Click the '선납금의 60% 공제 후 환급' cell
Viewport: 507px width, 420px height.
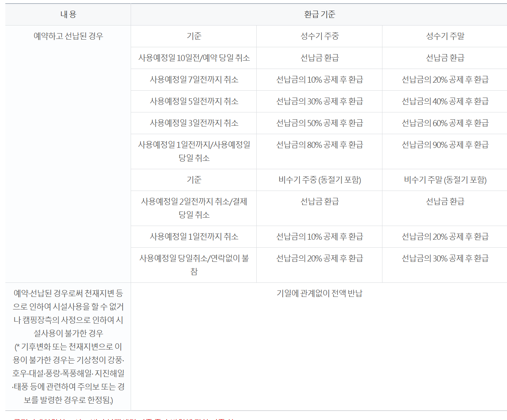(x=445, y=123)
